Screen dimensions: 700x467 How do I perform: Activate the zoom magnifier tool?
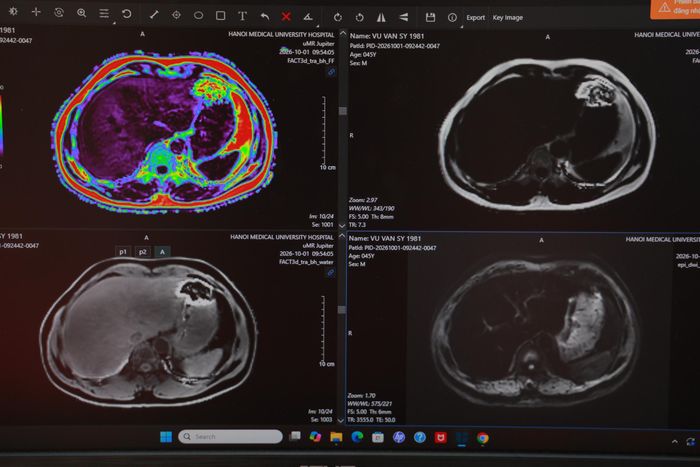(x=81, y=13)
